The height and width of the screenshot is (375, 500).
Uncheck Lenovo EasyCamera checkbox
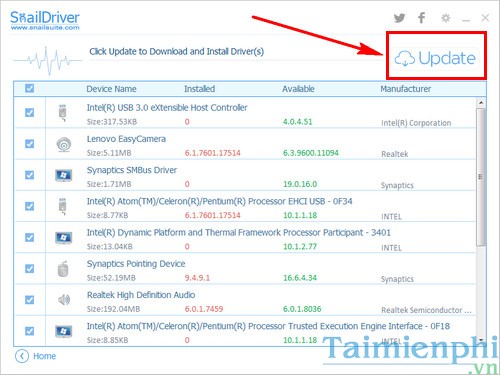[x=29, y=144]
